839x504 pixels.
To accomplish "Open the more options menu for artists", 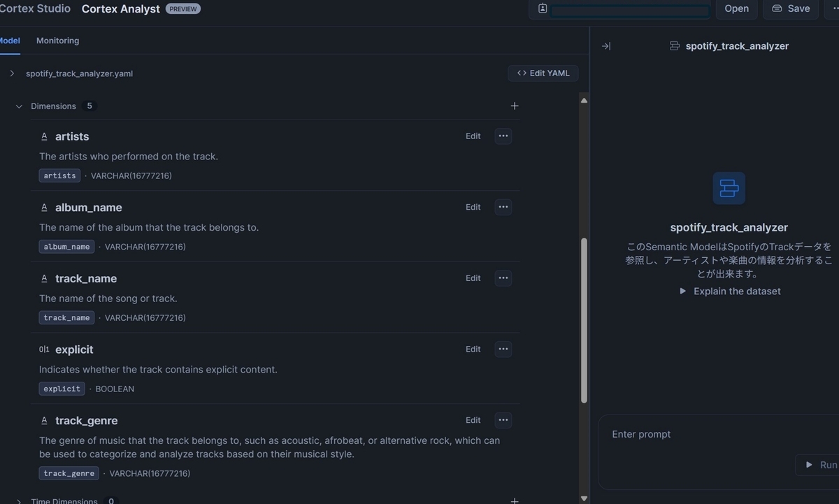I will point(503,136).
